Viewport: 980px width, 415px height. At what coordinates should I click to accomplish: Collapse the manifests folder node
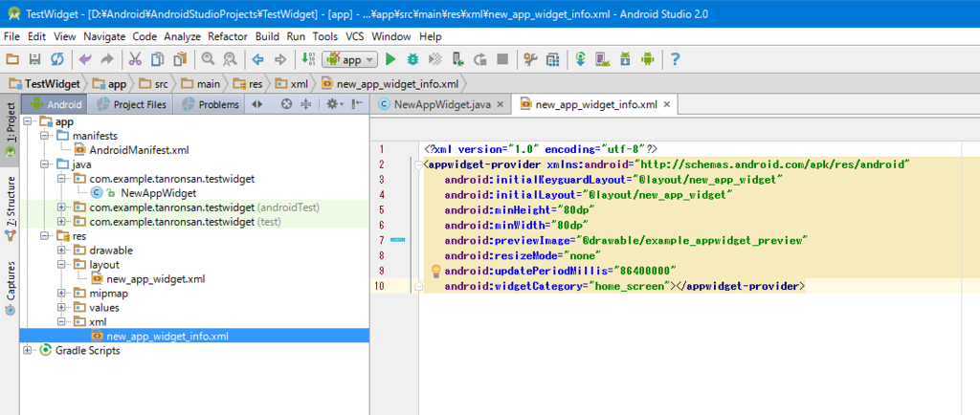tap(44, 136)
